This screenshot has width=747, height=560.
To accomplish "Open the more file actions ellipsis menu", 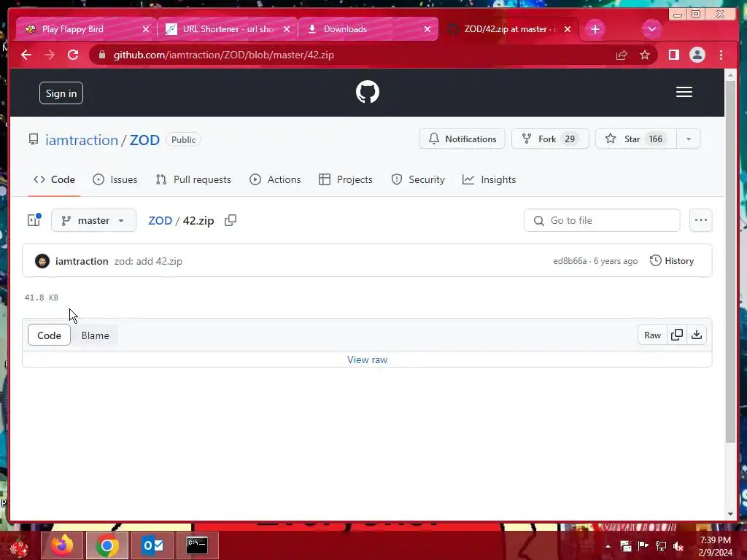I will pos(701,220).
